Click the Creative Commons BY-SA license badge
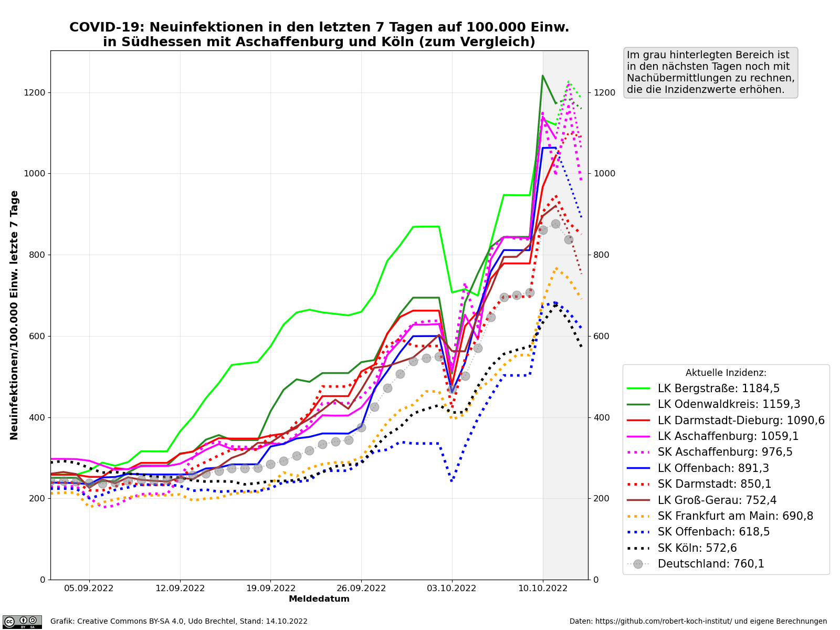Screen dimensions: 840x630 22,622
